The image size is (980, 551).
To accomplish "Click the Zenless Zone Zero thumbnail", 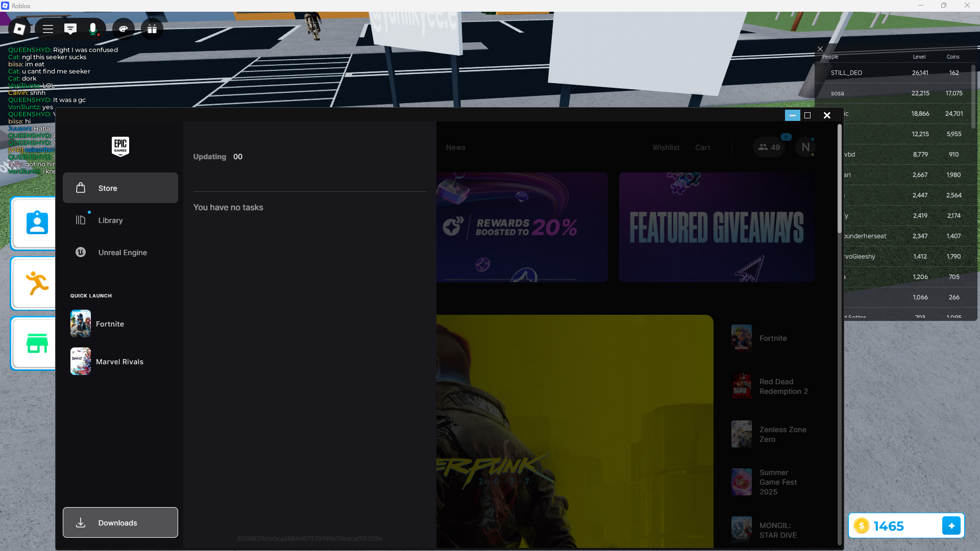I will (x=742, y=434).
